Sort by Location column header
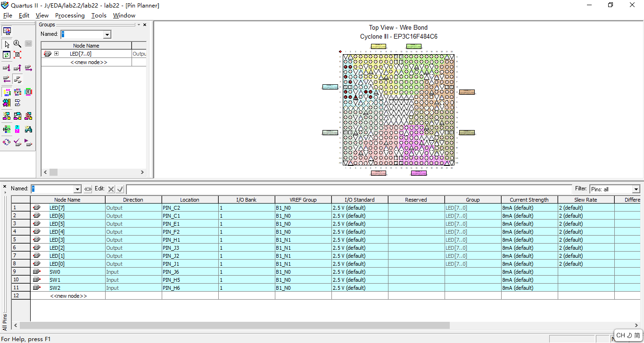644x343 pixels. click(190, 200)
